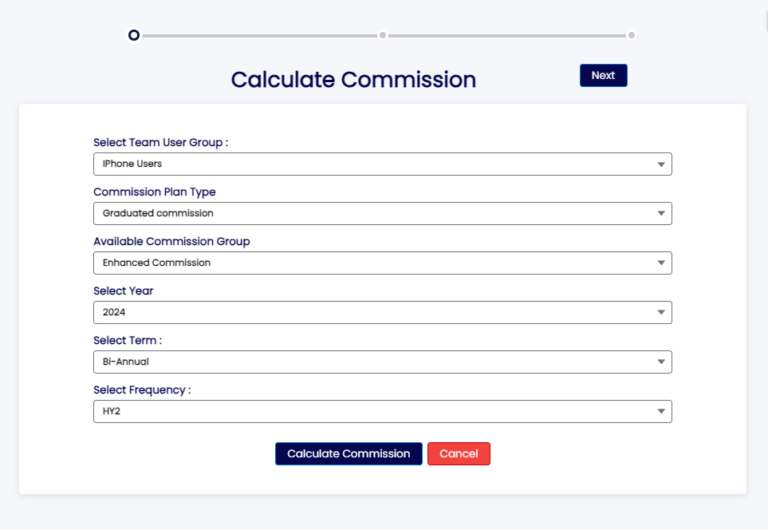Open the Select Year dropdown
This screenshot has height=530, width=768.
tap(382, 312)
